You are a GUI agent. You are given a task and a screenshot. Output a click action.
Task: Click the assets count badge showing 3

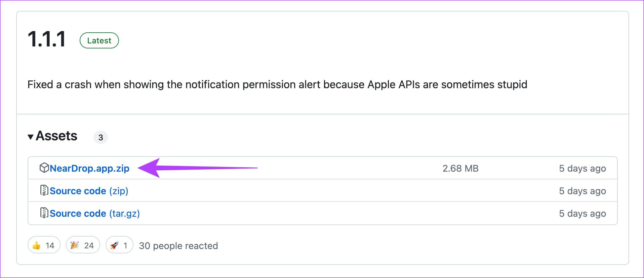[100, 137]
